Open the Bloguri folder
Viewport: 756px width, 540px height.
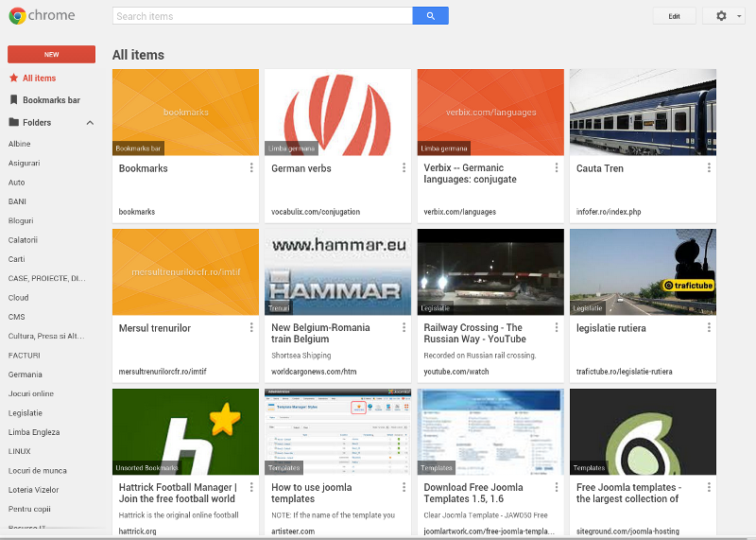point(21,220)
